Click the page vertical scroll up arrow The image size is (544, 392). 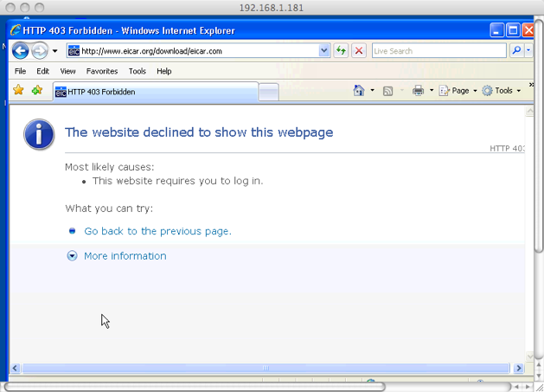(529, 111)
